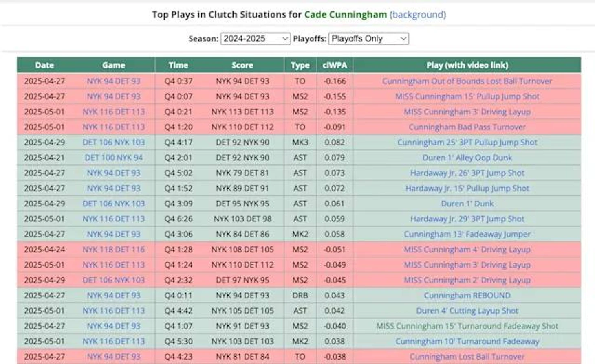The image size is (595, 364).
Task: Click the Time column header
Action: coord(178,65)
